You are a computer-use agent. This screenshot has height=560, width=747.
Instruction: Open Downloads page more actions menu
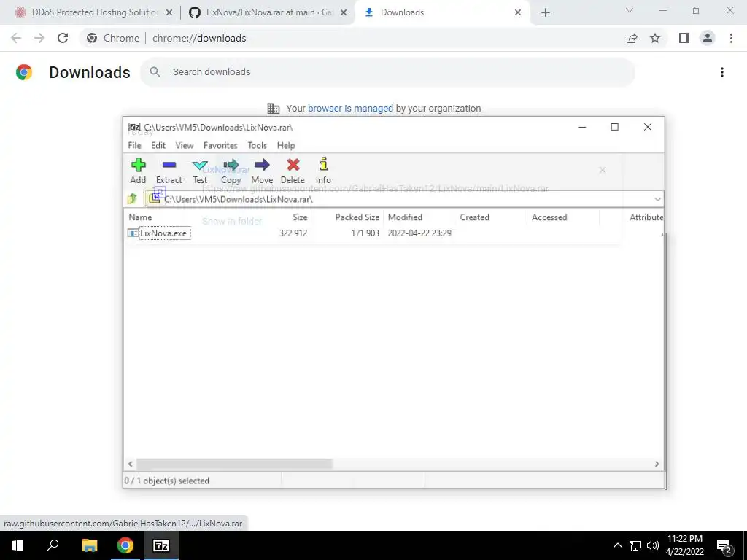tap(722, 72)
